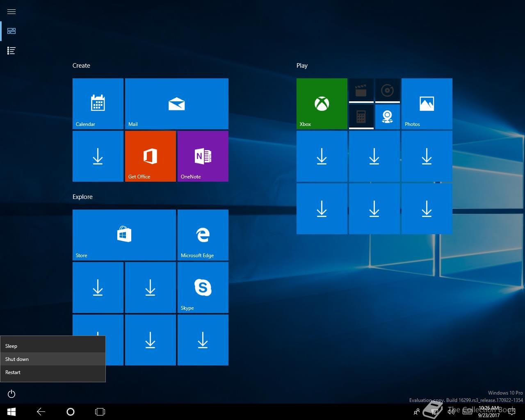
Task: Launch Microsoft Edge tile
Action: (x=203, y=235)
